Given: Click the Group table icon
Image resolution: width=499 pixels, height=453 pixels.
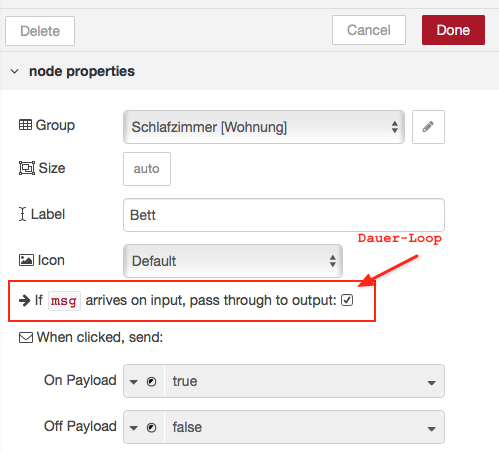Looking at the screenshot, I should point(25,125).
